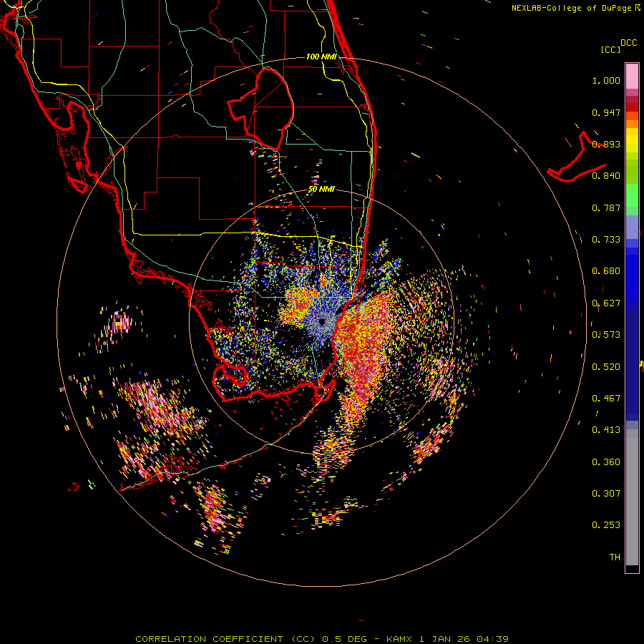Click the [CC] units label

(x=610, y=49)
